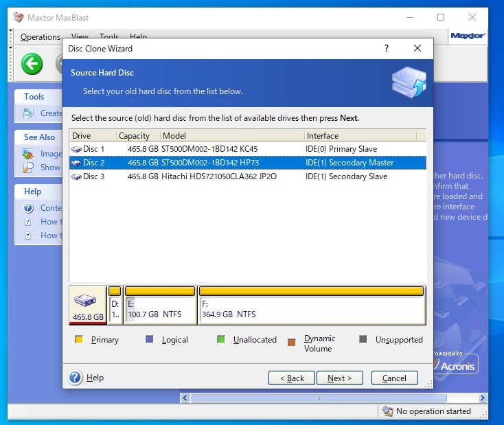Click the Image icon under See Also
This screenshot has height=425, width=504.
[28, 154]
